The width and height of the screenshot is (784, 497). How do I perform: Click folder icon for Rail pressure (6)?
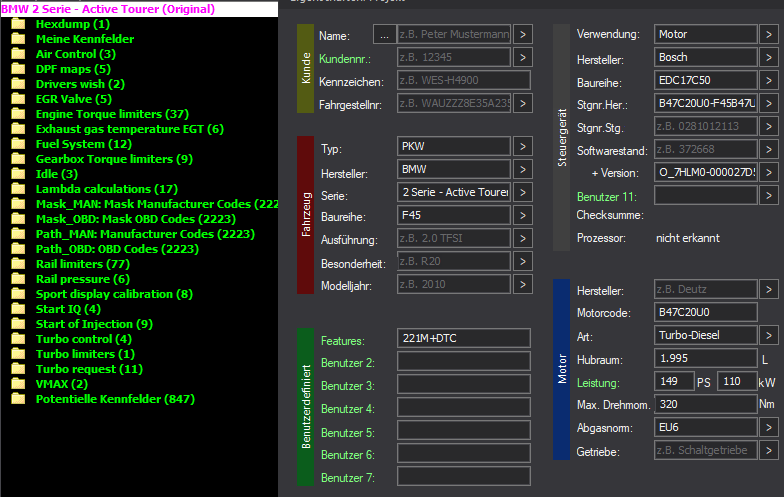coord(18,279)
